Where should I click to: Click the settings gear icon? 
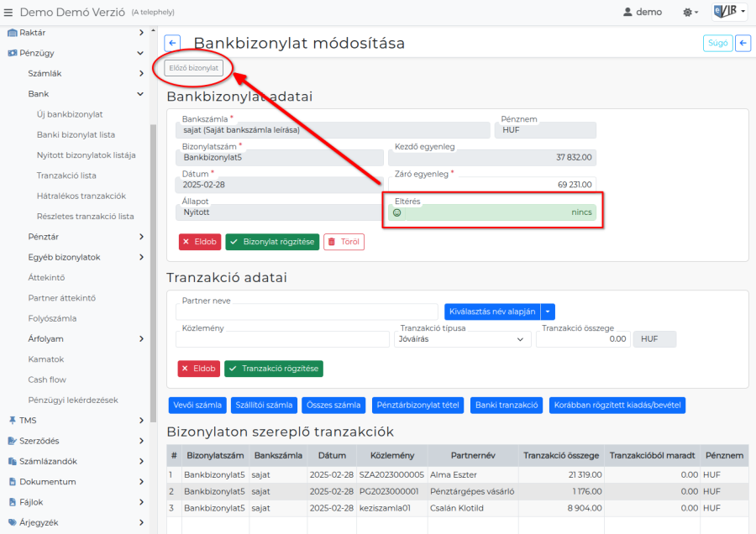pos(690,13)
